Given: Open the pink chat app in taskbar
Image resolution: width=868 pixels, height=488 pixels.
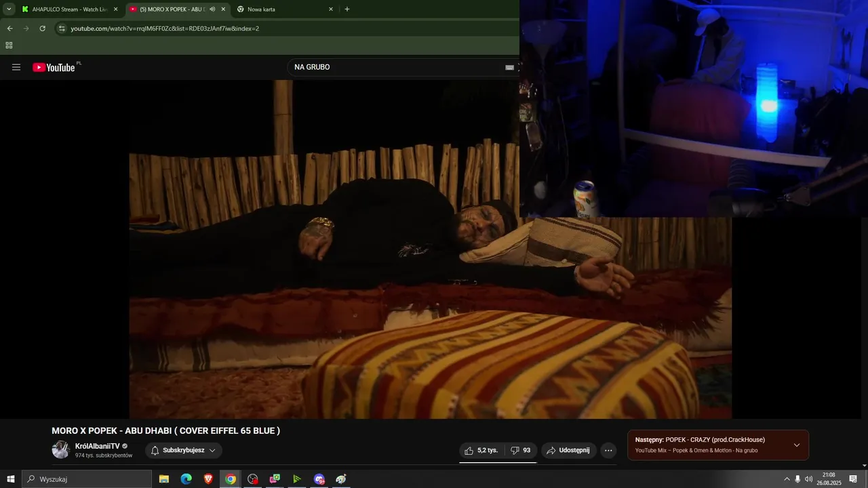Looking at the screenshot, I should [275, 479].
